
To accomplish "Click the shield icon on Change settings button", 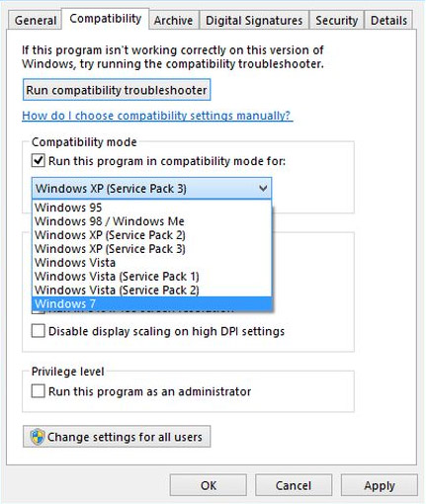I will point(38,437).
